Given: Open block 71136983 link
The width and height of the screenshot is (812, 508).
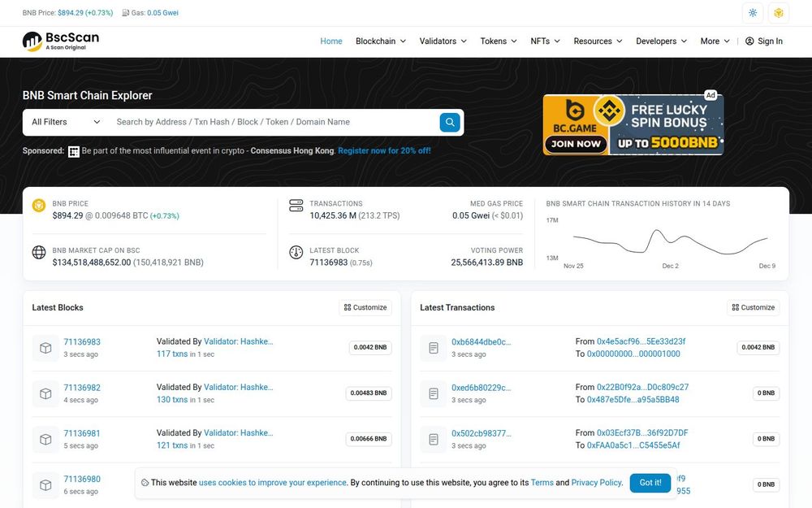Looking at the screenshot, I should pyautogui.click(x=82, y=341).
